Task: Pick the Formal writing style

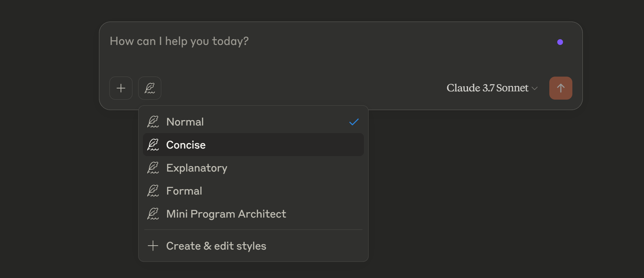Action: 184,191
